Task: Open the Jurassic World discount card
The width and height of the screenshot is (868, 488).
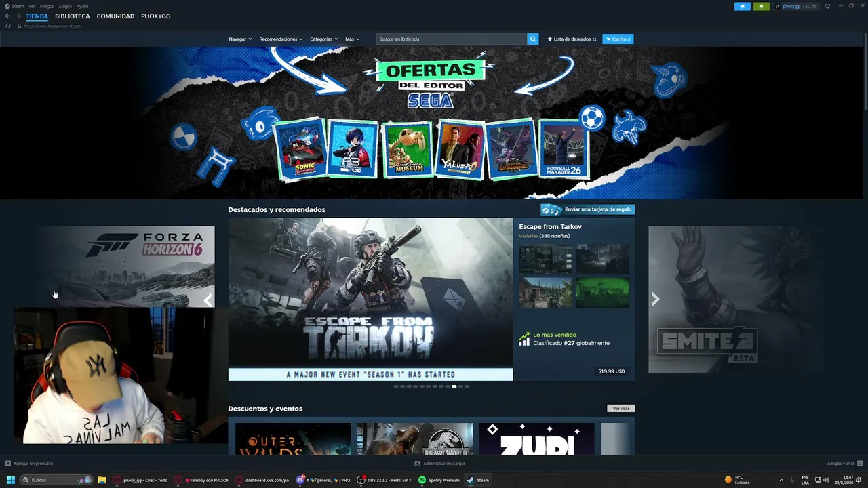Action: [414, 439]
